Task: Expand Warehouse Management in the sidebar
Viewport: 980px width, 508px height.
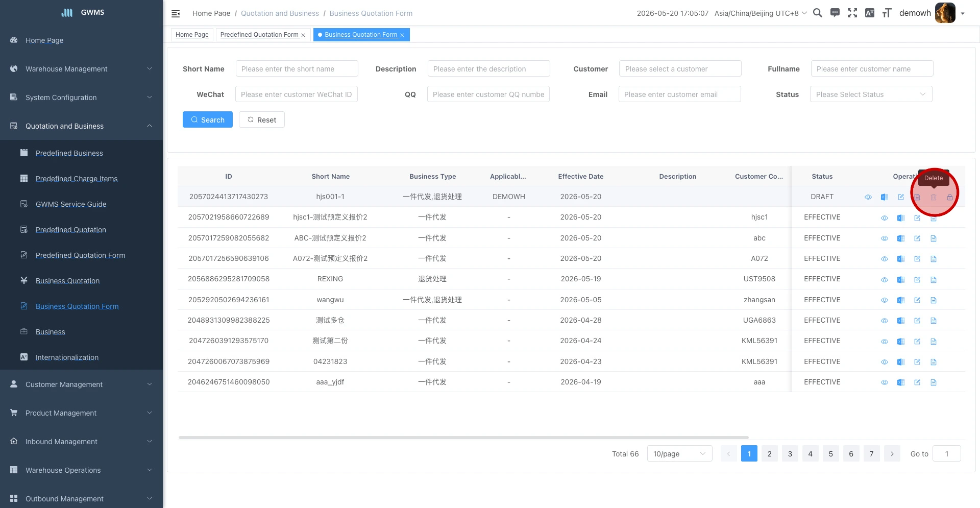Action: point(82,69)
